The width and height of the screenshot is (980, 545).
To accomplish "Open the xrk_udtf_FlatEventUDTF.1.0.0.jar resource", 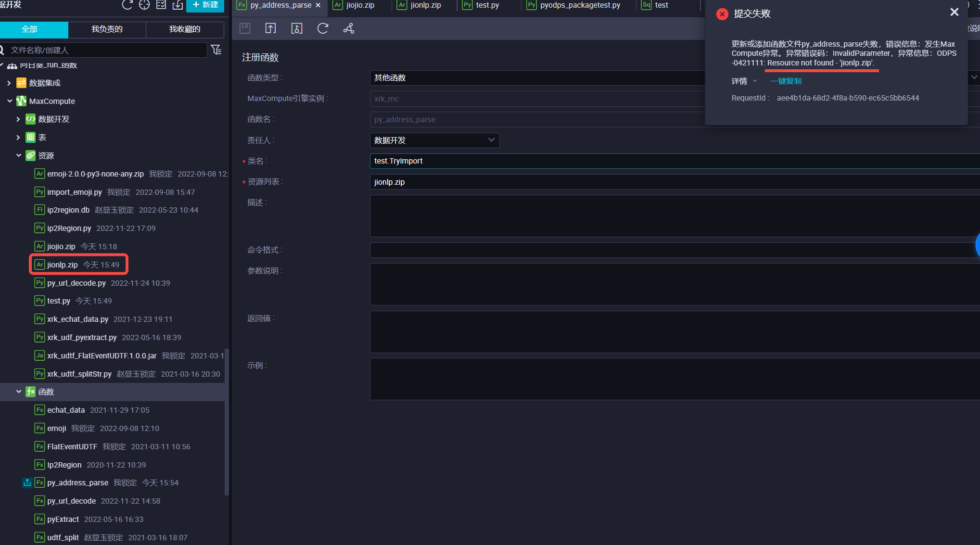I will coord(102,355).
